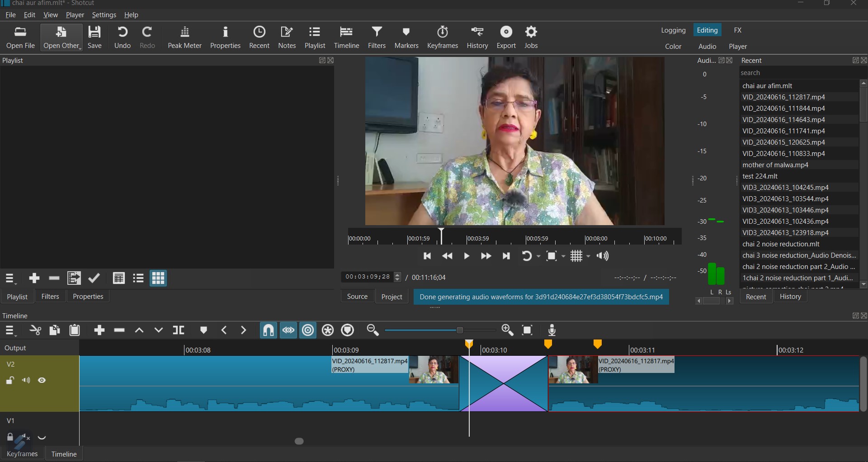Hide the V2 track with eye icon
The height and width of the screenshot is (462, 868).
42,381
